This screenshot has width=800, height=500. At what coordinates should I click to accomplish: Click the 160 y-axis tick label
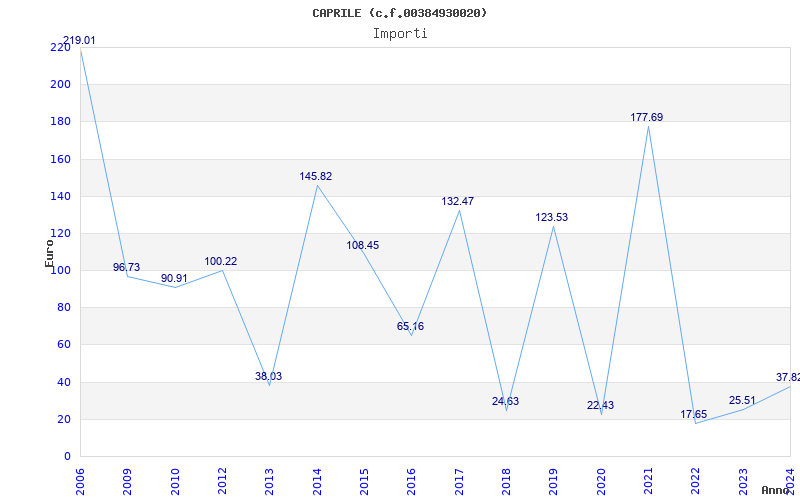[60, 159]
